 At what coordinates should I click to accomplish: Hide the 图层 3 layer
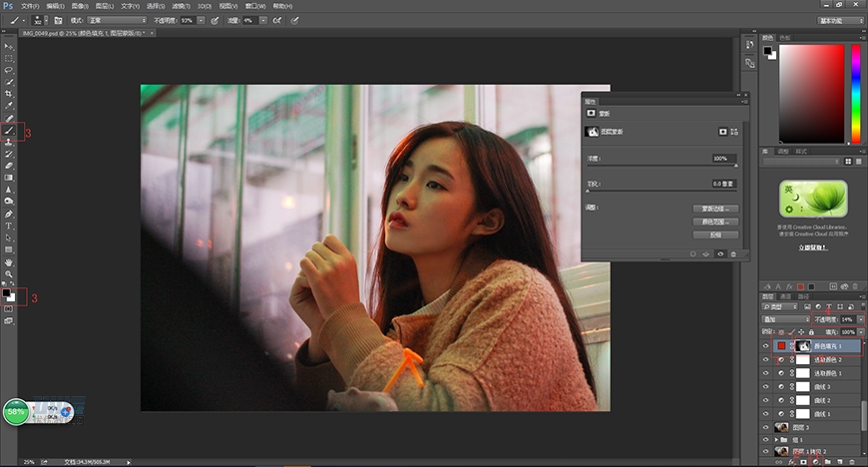click(x=766, y=426)
